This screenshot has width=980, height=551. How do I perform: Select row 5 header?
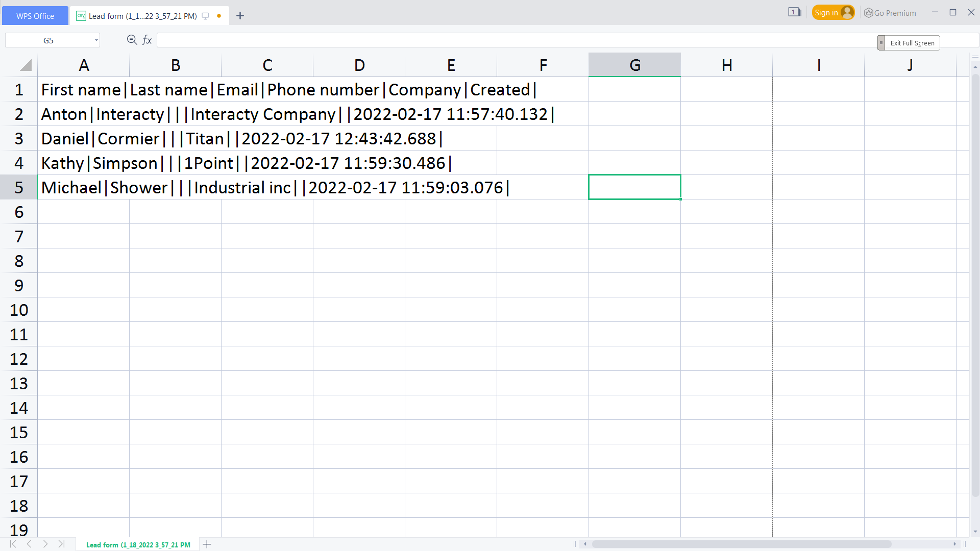point(19,187)
